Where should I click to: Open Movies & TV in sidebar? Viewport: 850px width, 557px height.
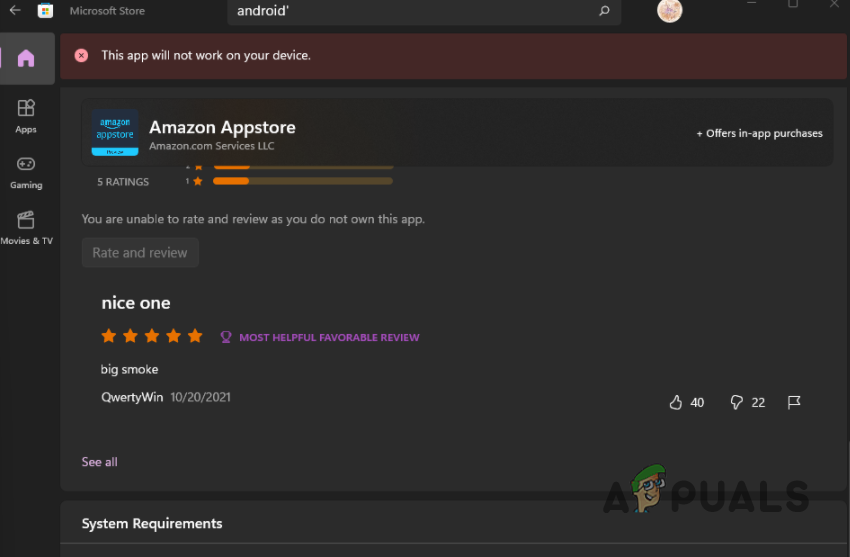click(26, 228)
